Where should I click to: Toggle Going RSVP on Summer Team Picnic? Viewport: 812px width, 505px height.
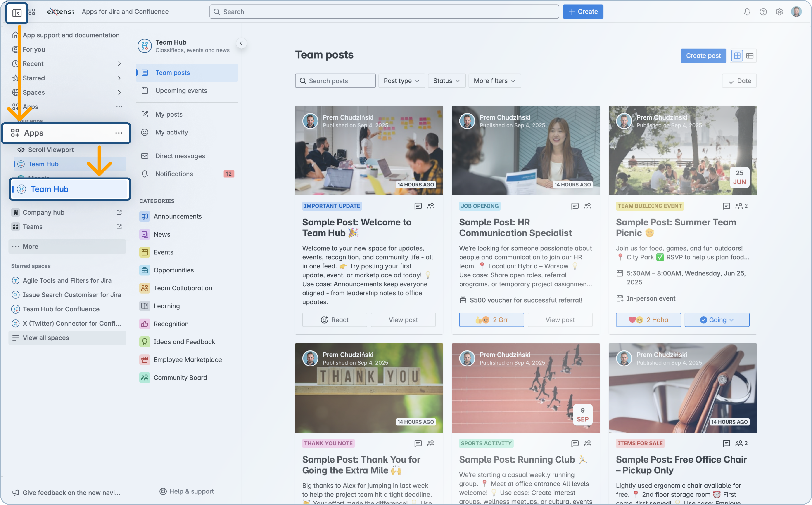pos(717,320)
